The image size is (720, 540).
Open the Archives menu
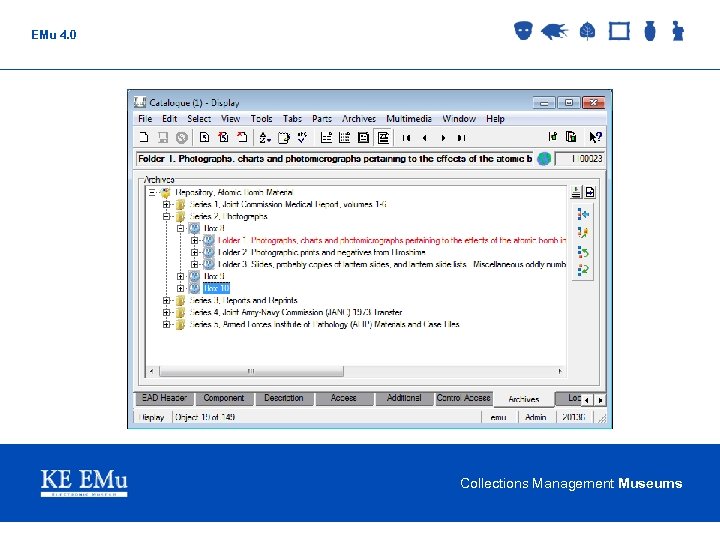pyautogui.click(x=359, y=118)
